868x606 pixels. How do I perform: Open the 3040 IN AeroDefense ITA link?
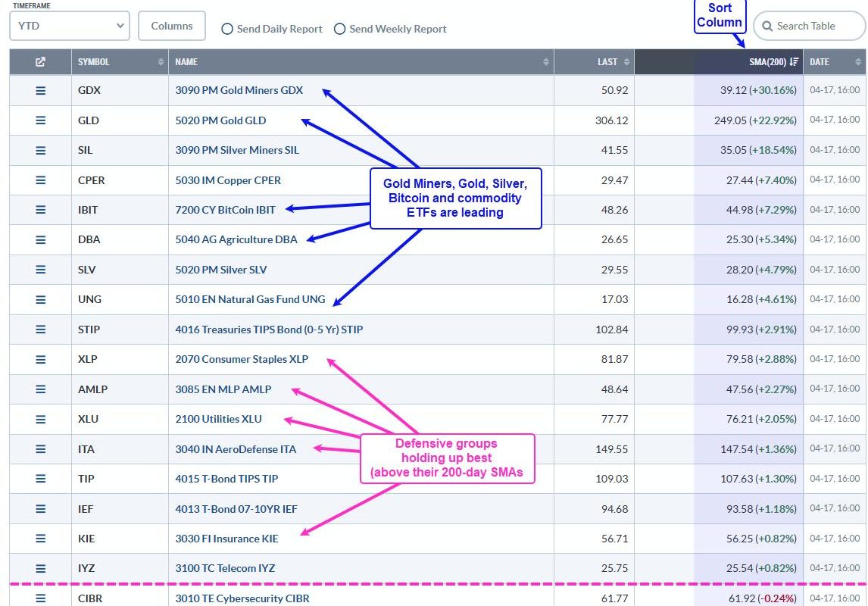point(236,449)
